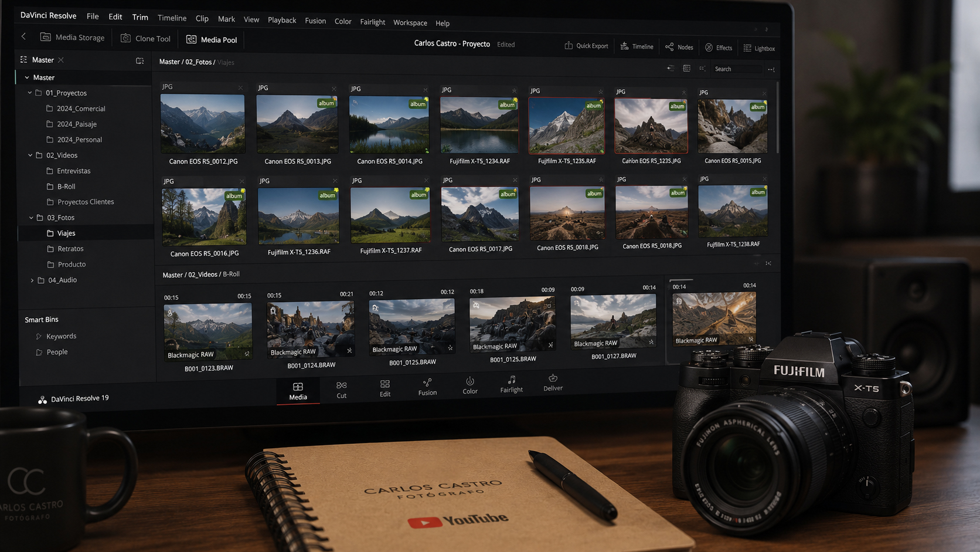Open the Mark menu

(x=226, y=19)
